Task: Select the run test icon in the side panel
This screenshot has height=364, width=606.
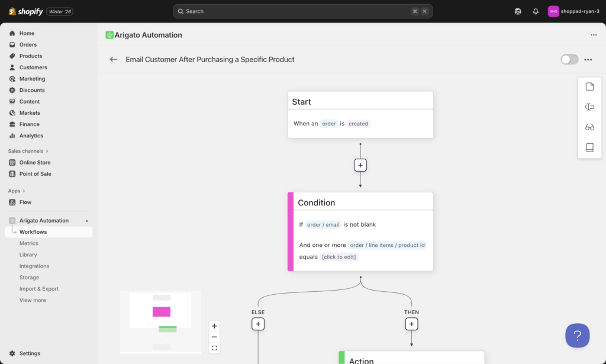Action: pos(589,107)
